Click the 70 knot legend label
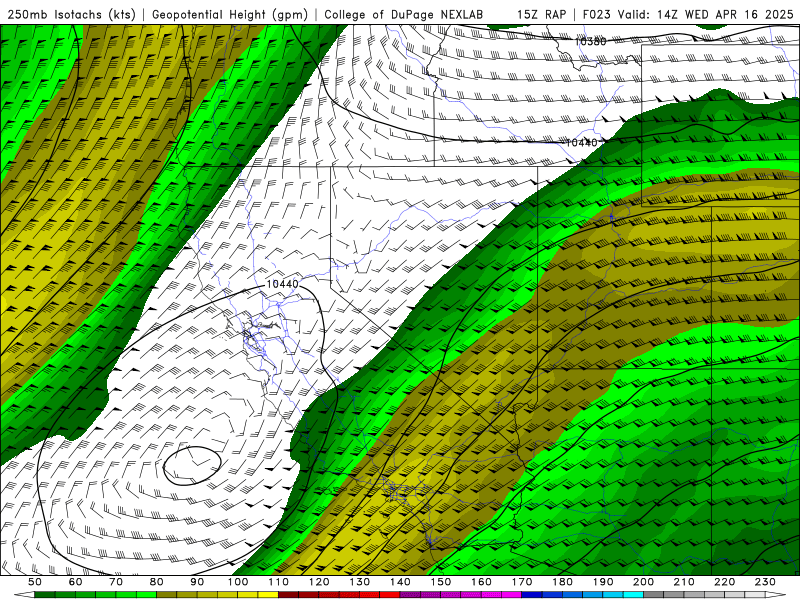The image size is (800, 600). (116, 582)
